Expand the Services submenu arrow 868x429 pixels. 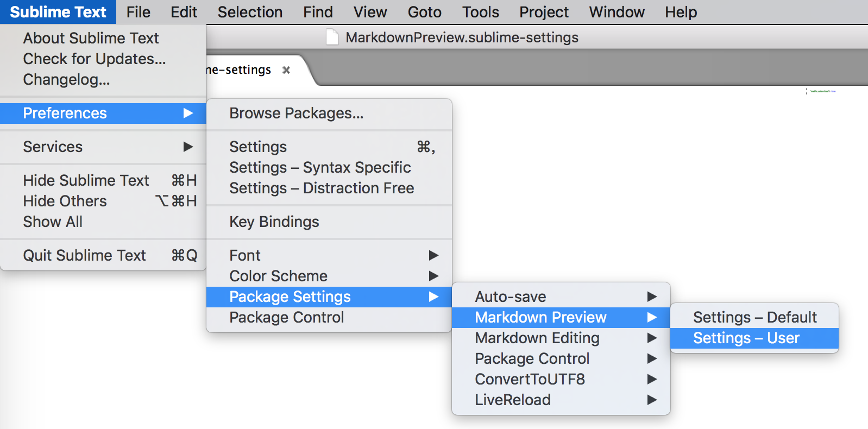click(x=188, y=147)
